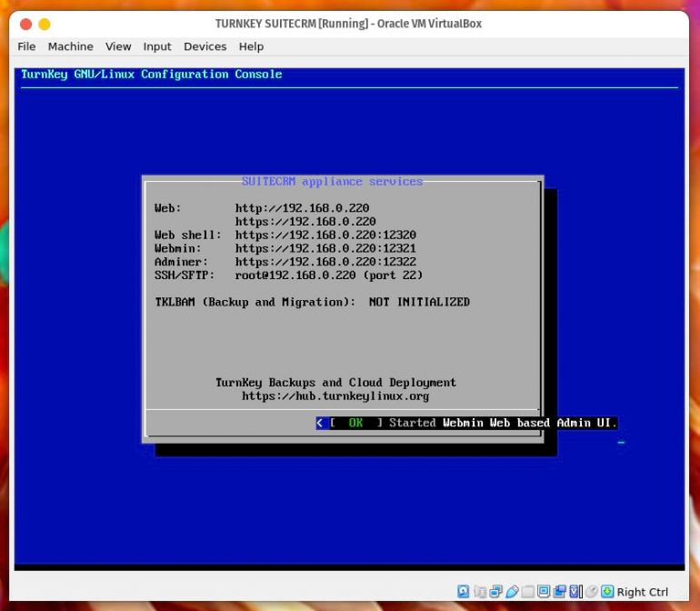The image size is (700, 611).
Task: Click the yellow minimize window button
Action: click(x=45, y=24)
